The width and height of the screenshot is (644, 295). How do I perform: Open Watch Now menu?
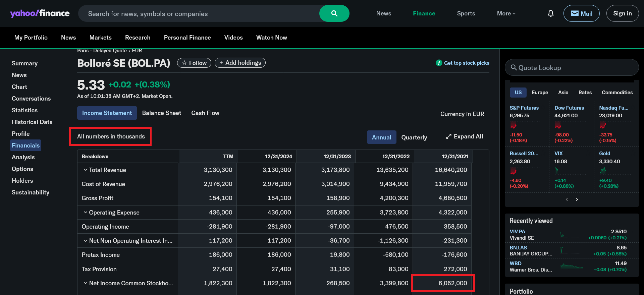[x=272, y=38]
